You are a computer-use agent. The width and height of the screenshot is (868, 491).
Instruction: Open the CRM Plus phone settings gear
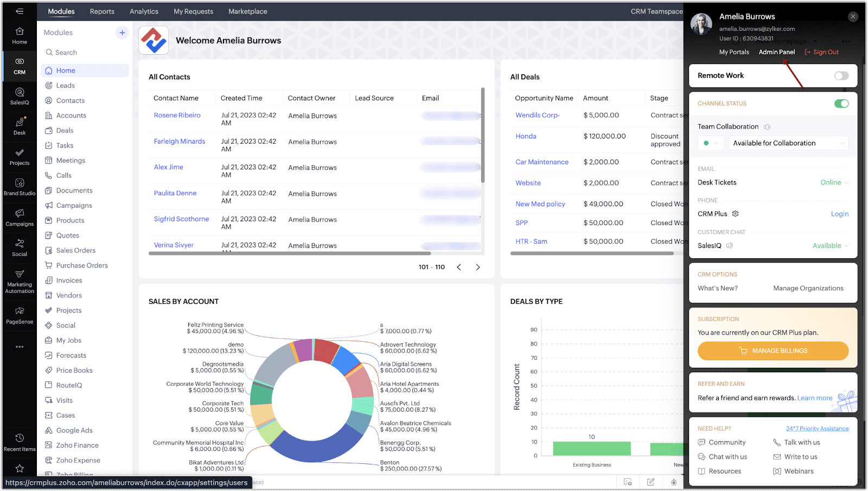[735, 214]
